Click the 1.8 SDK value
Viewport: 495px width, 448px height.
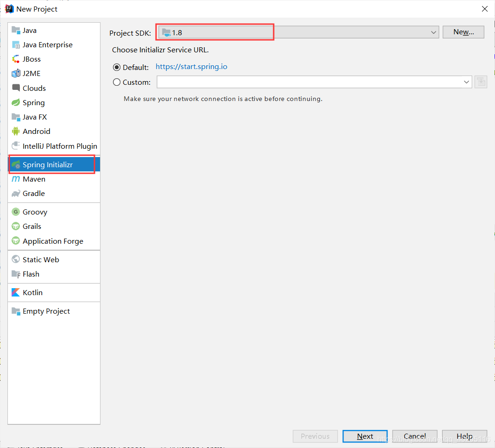(177, 33)
